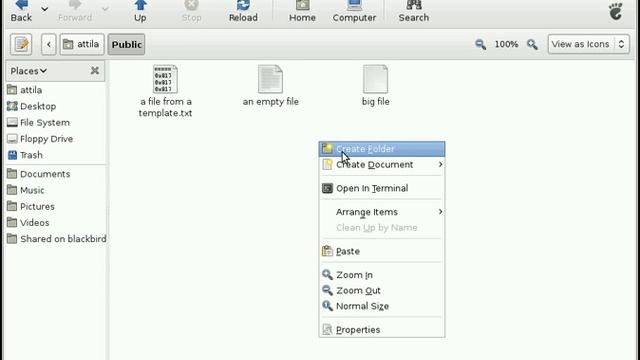640x360 pixels.
Task: Reload the current folder
Action: (243, 11)
